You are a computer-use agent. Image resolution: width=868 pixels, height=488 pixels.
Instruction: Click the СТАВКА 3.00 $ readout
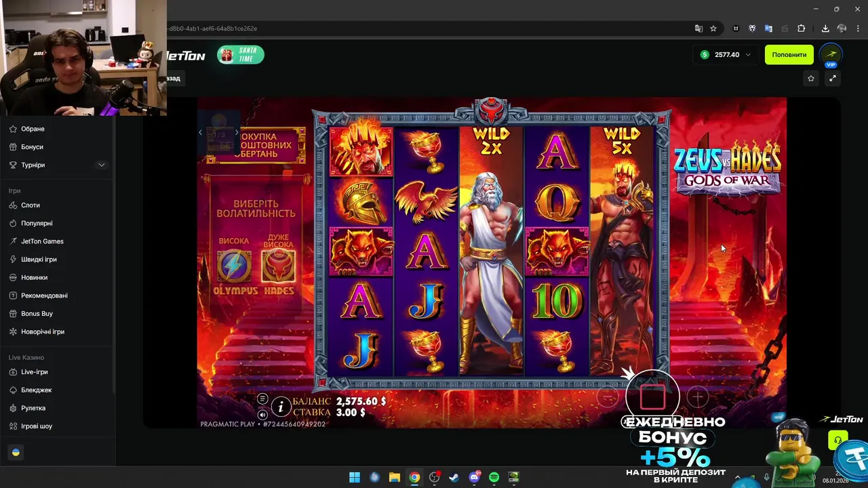[x=330, y=412]
